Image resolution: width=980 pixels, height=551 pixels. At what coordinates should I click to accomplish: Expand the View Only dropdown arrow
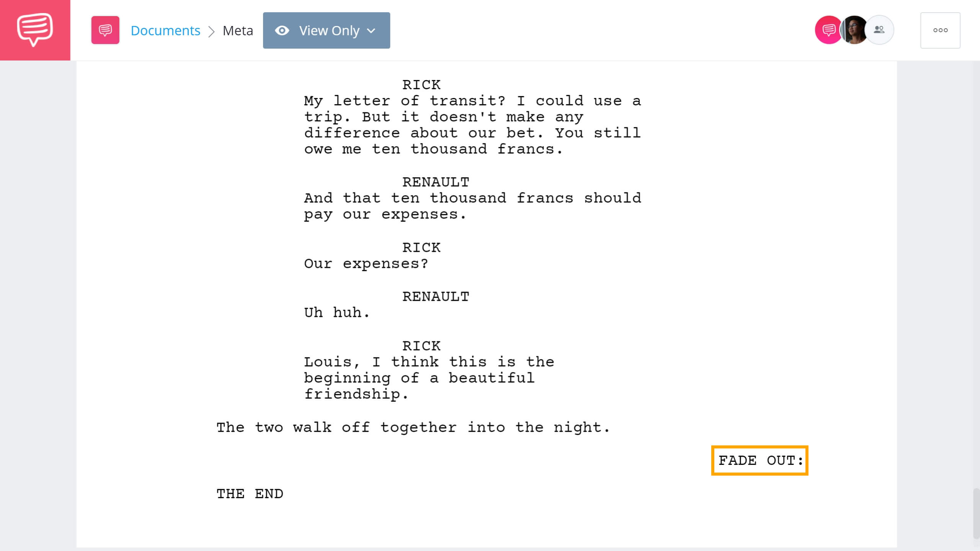[372, 30]
